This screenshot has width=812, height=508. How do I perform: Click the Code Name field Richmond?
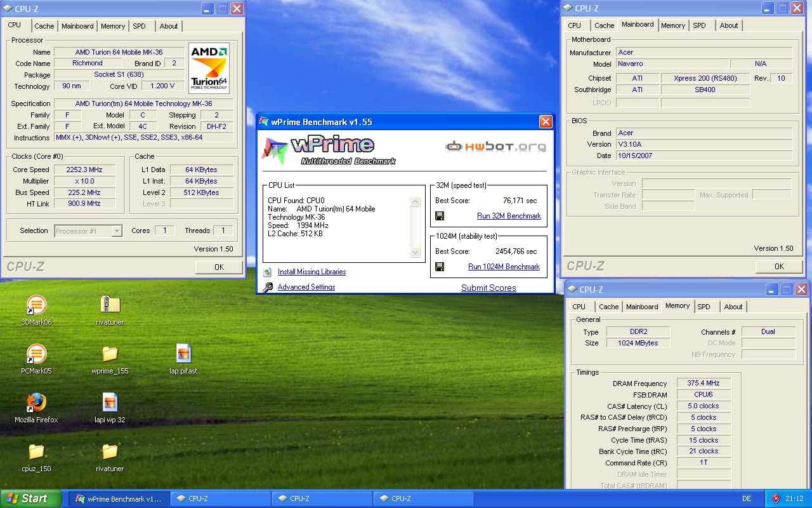(88, 63)
